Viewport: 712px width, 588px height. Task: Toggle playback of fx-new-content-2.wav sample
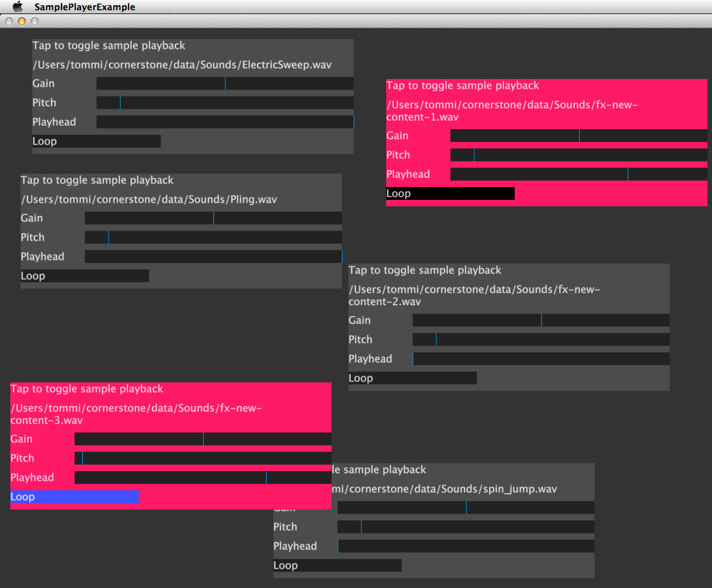[x=425, y=270]
